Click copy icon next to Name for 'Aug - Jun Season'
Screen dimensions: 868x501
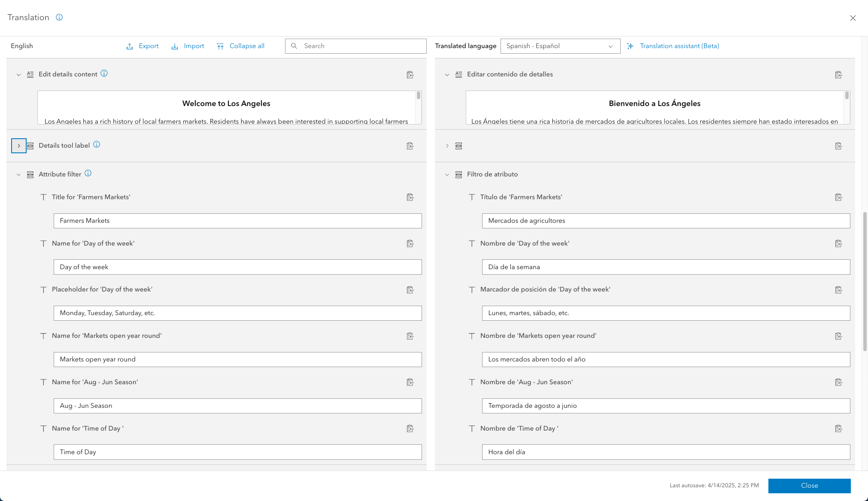click(x=410, y=382)
